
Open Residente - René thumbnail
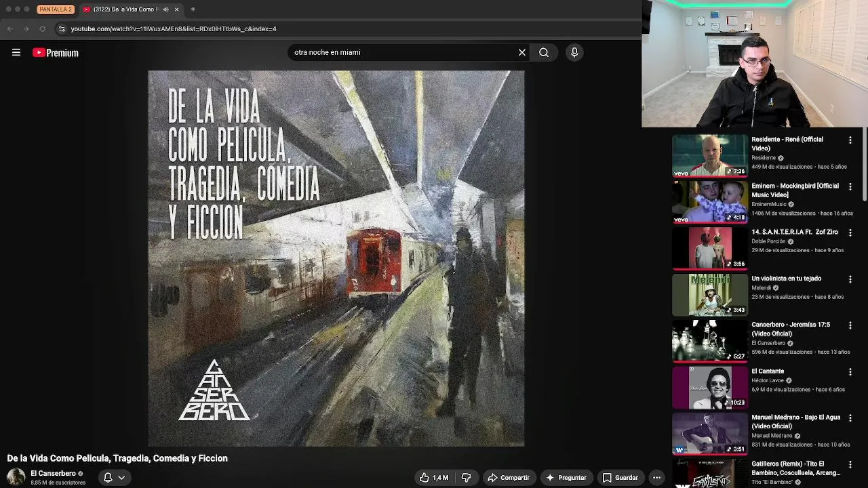pos(709,156)
